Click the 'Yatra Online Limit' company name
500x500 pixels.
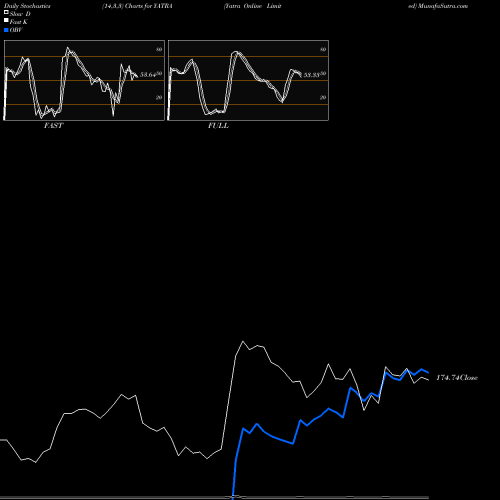[x=253, y=6]
